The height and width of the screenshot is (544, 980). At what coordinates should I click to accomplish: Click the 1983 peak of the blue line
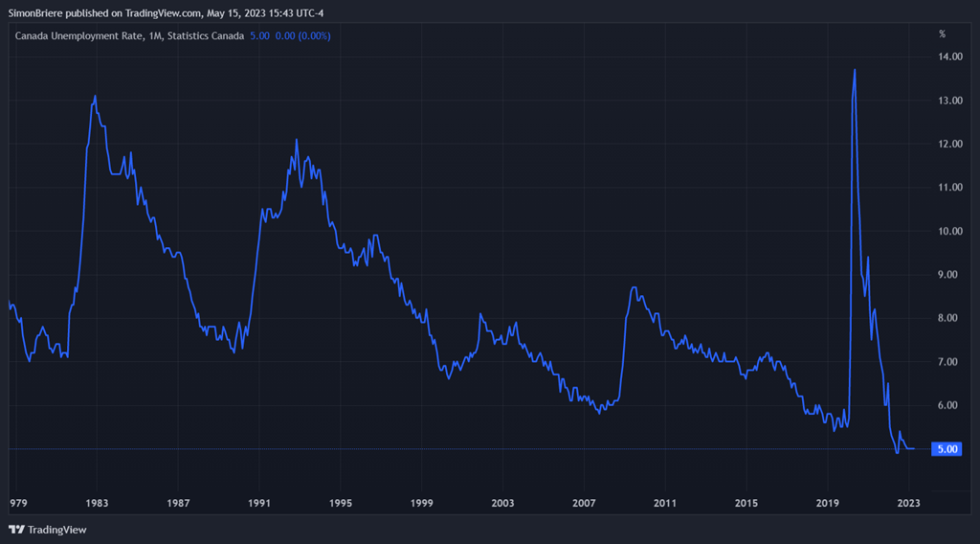click(x=95, y=96)
